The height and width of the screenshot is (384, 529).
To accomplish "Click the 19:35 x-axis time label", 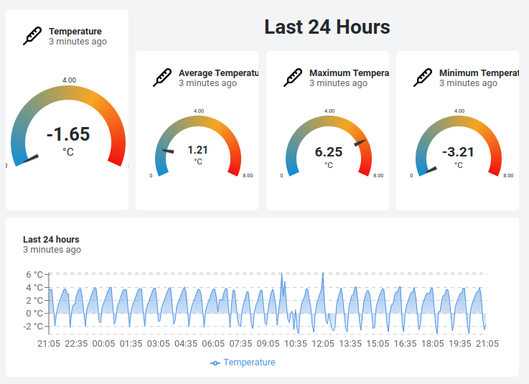I will (x=460, y=344).
